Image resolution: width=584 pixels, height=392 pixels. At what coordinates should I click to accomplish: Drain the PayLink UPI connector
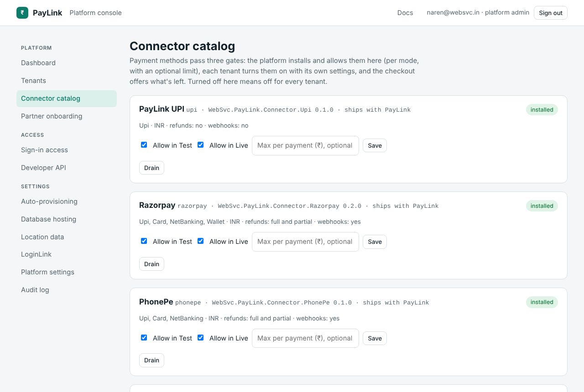point(151,168)
